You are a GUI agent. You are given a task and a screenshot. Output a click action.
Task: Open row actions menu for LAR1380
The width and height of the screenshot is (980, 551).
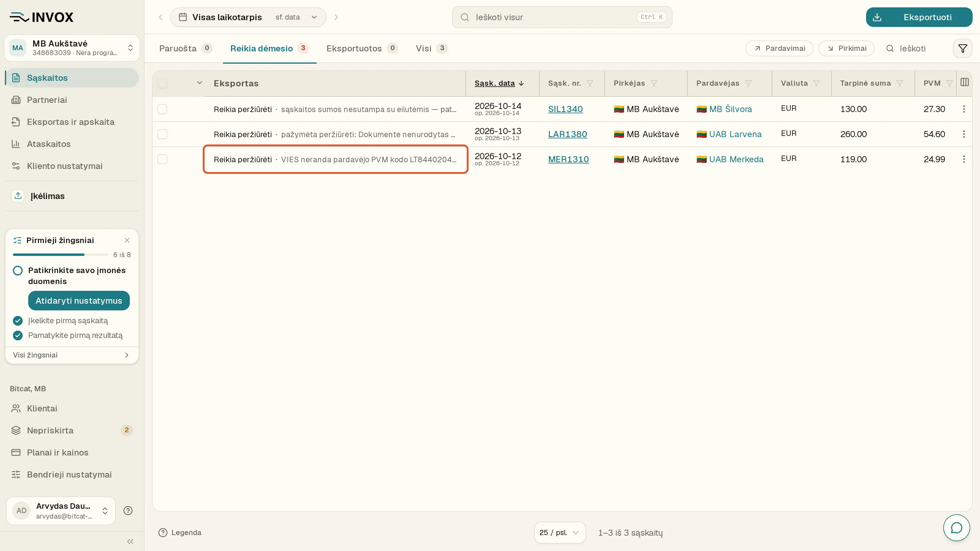(x=964, y=134)
